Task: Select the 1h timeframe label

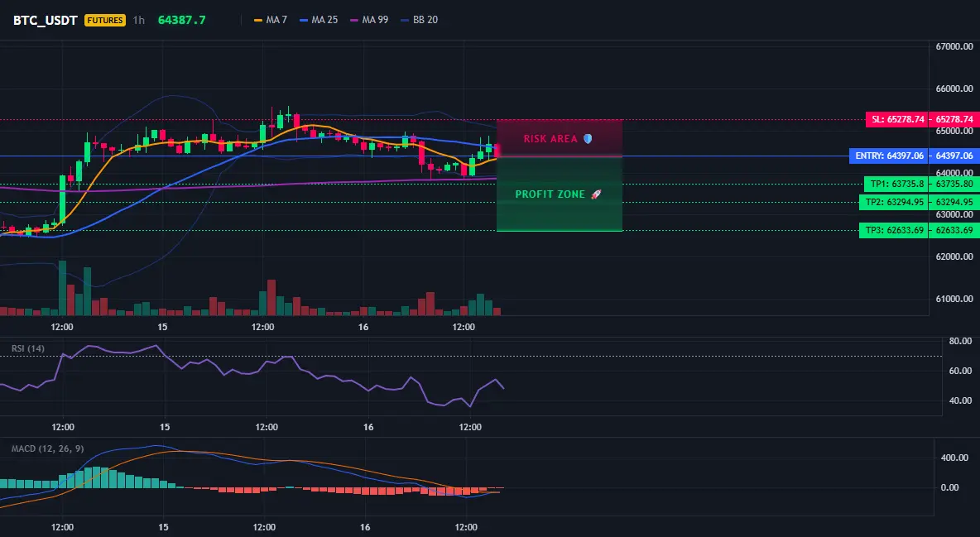Action: click(x=139, y=20)
